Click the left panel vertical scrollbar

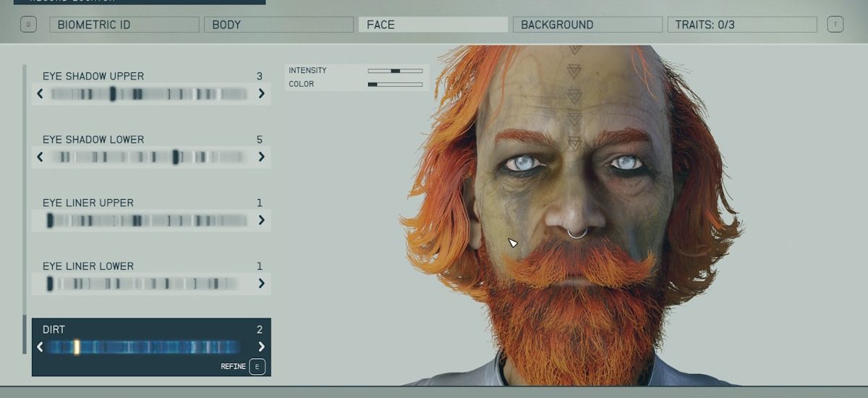(25, 210)
